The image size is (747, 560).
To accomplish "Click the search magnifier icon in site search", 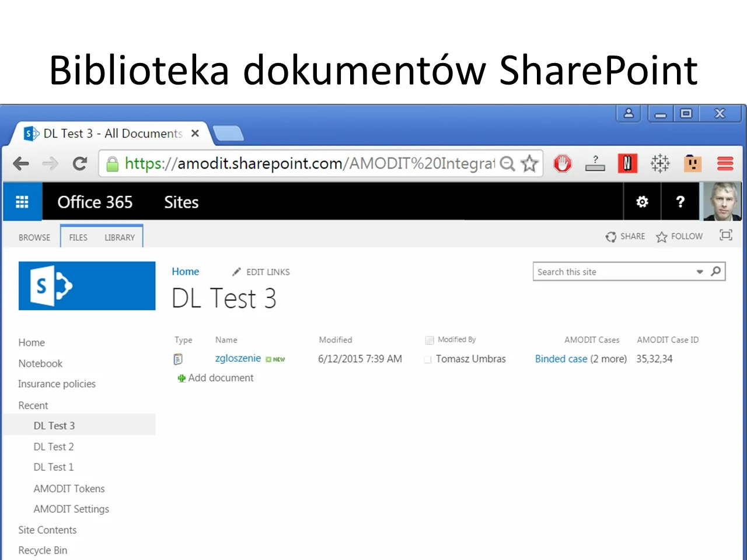I will pos(716,271).
